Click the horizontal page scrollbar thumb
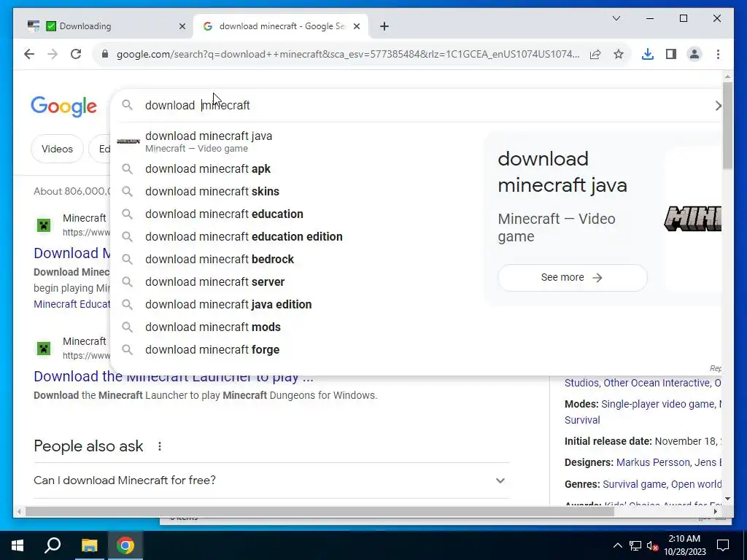The width and height of the screenshot is (747, 560). click(320, 512)
